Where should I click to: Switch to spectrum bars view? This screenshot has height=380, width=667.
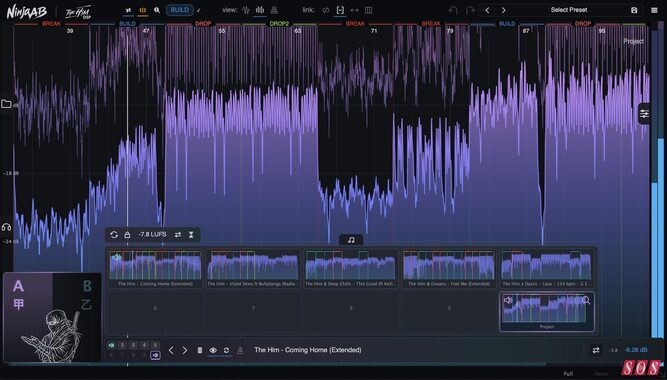point(260,10)
